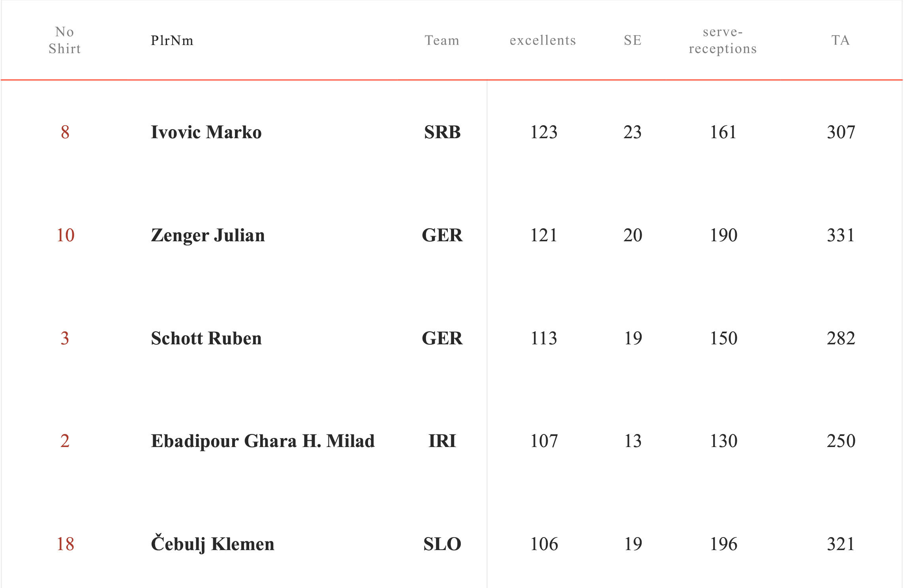The height and width of the screenshot is (588, 905).
Task: Open the Schott Ruben player link
Action: (206, 338)
